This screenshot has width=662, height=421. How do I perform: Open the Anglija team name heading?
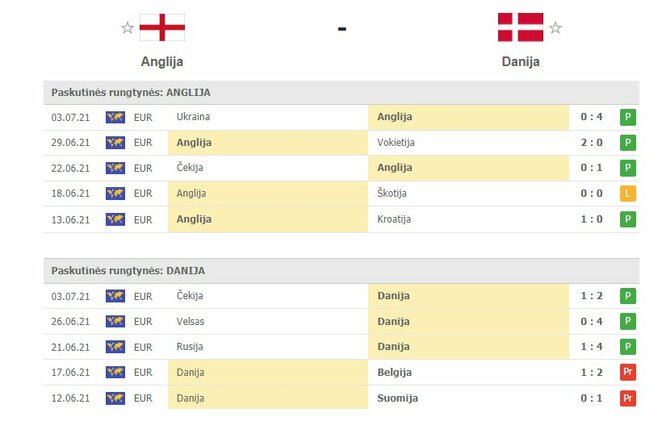click(162, 62)
